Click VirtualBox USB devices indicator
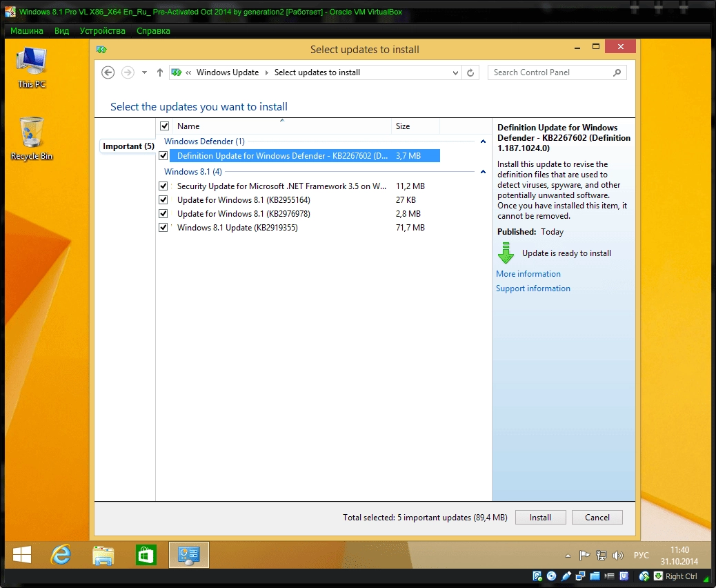 566,576
